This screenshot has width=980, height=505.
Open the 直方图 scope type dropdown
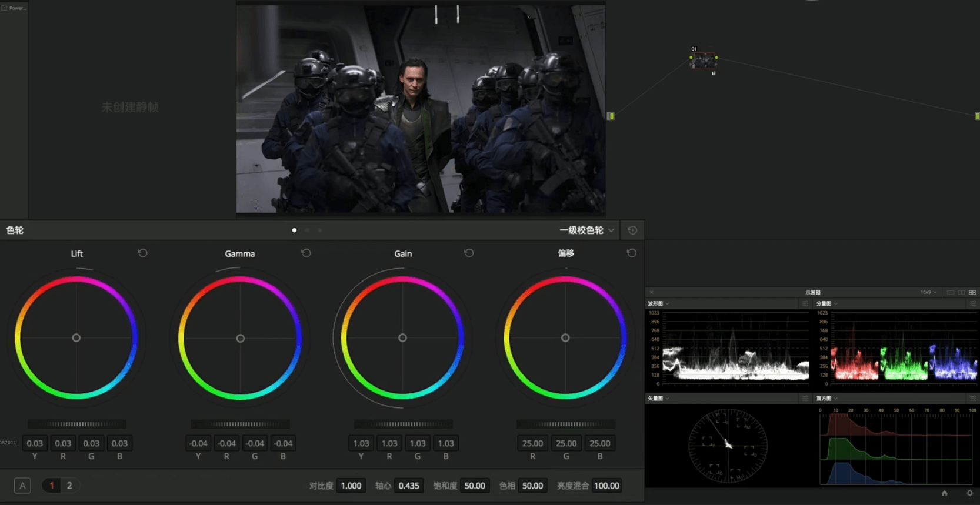tap(826, 398)
